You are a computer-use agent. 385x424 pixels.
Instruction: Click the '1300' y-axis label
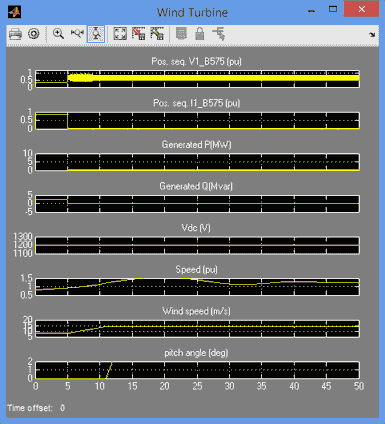click(23, 237)
